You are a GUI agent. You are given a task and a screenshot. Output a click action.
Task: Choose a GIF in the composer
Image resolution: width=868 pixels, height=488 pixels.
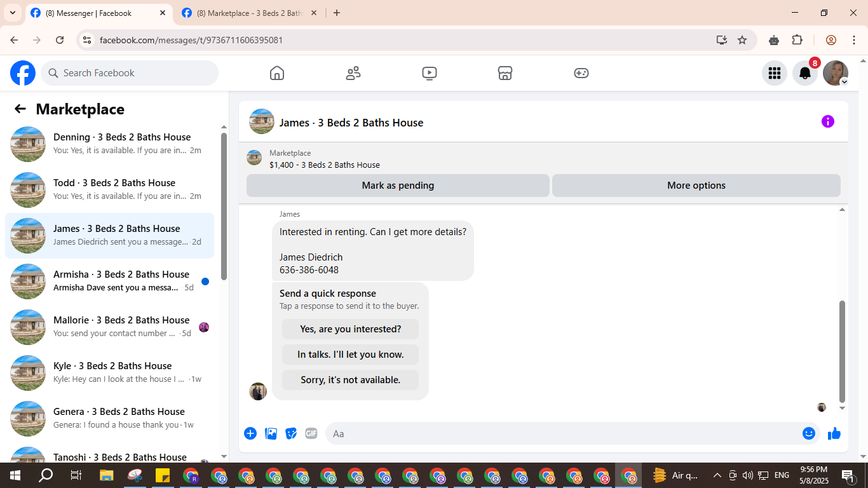311,433
